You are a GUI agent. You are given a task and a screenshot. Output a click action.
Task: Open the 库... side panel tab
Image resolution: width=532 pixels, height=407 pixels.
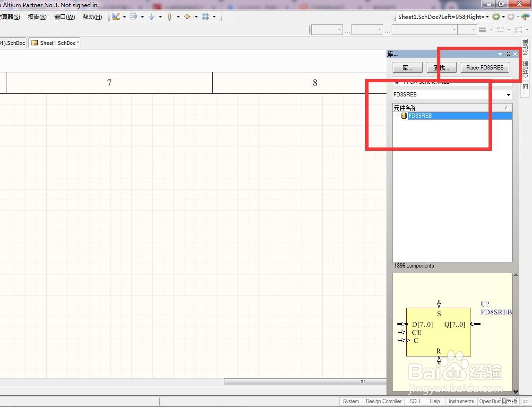coord(525,89)
